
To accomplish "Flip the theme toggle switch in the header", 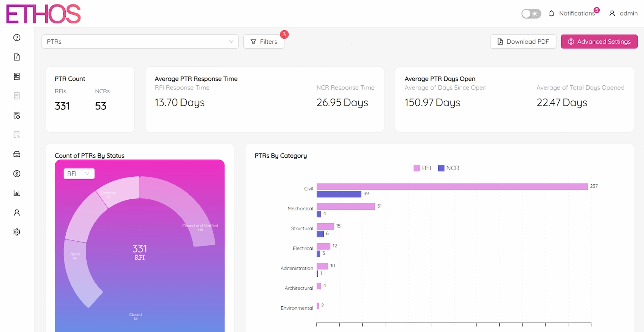I will [531, 14].
